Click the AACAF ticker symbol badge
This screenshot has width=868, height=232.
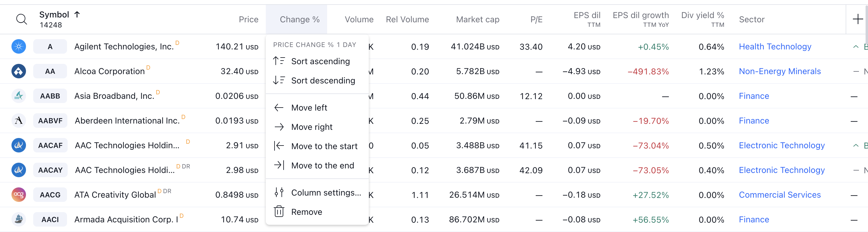point(50,146)
